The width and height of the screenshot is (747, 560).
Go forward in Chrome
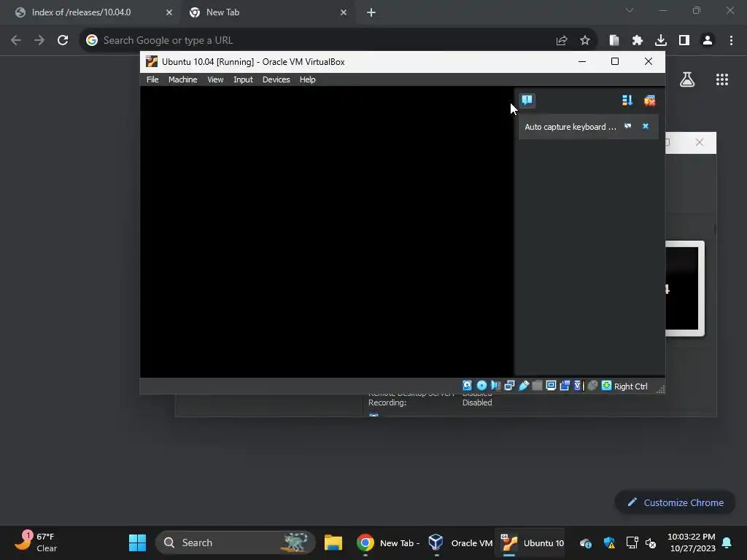click(39, 41)
